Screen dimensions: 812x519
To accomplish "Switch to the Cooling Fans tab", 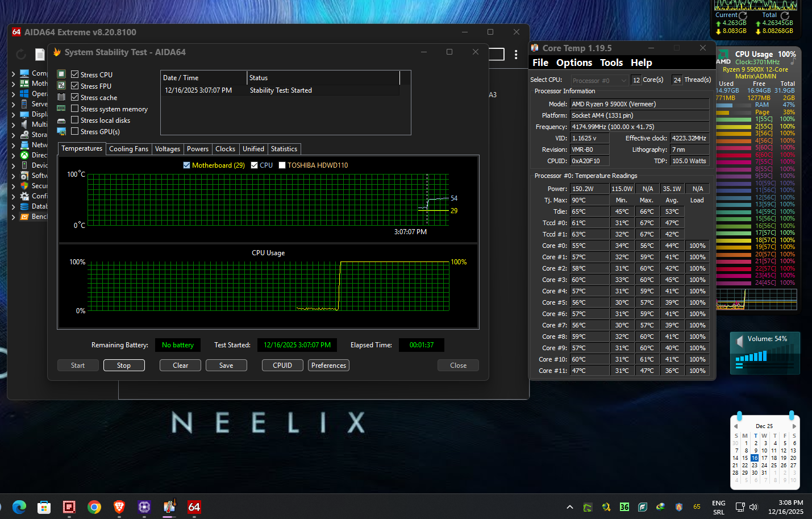I will coord(128,149).
